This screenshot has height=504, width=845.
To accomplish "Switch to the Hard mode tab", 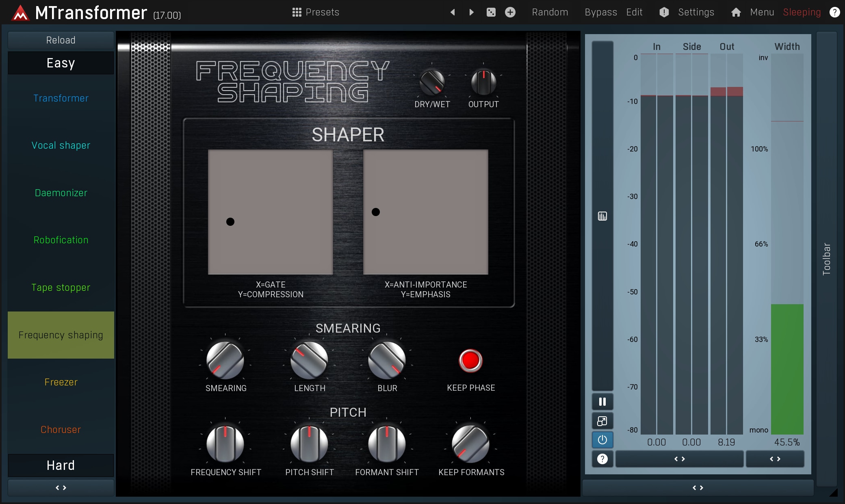I will pos(61,465).
